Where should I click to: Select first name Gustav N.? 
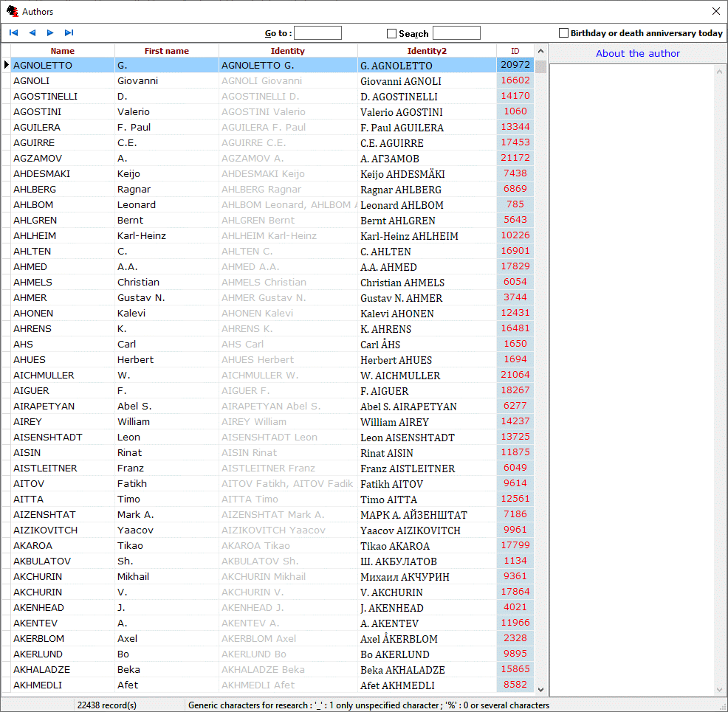pos(167,297)
